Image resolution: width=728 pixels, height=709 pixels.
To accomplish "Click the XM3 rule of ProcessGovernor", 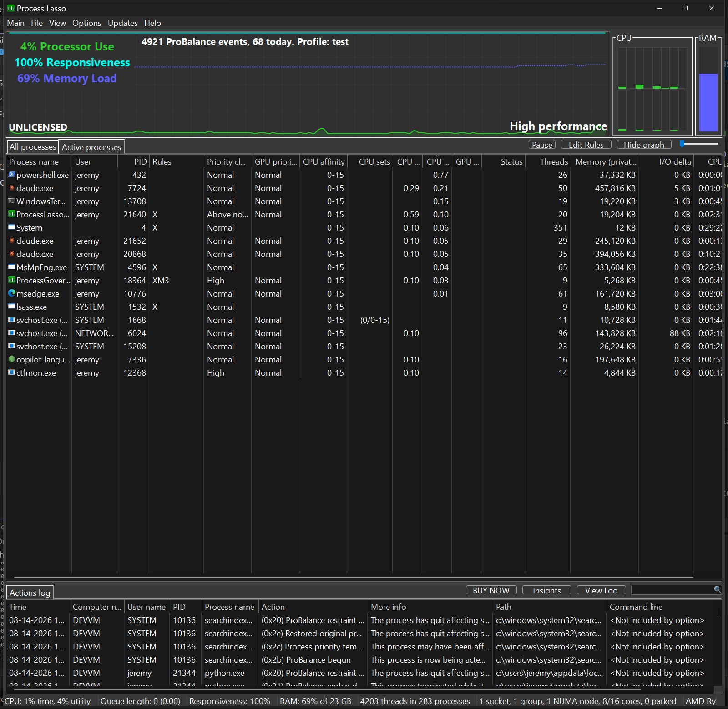I will pyautogui.click(x=161, y=280).
